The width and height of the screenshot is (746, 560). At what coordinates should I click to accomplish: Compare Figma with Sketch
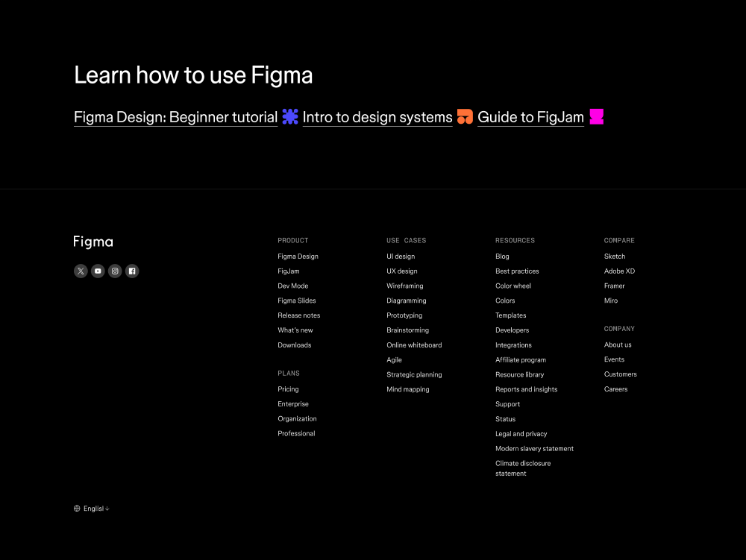coord(615,257)
